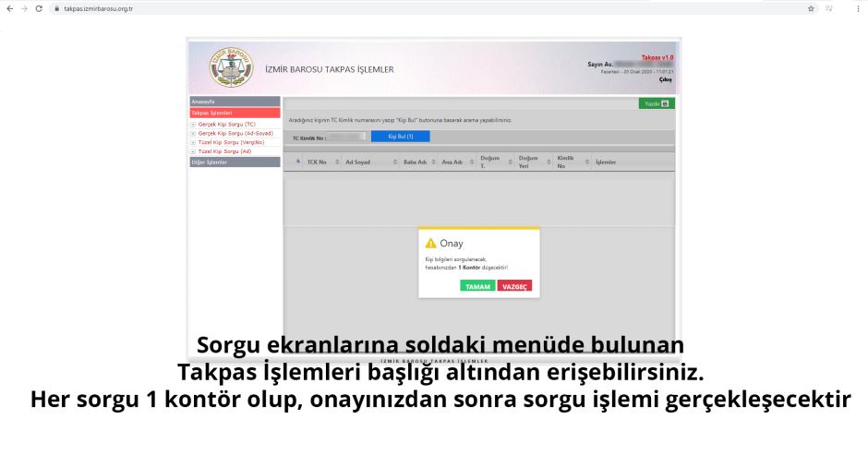Viewport: 868px width, 455px height.
Task: Sort the table by TCK No column
Action: [322, 162]
